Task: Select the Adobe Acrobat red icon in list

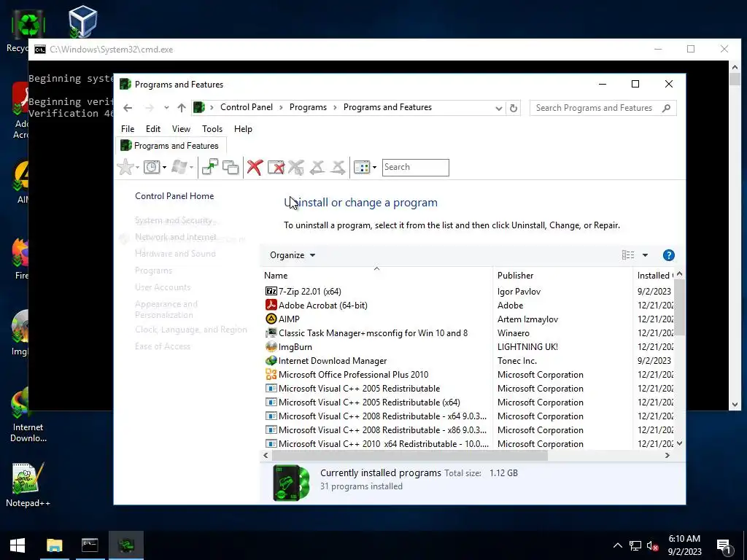Action: [x=271, y=305]
